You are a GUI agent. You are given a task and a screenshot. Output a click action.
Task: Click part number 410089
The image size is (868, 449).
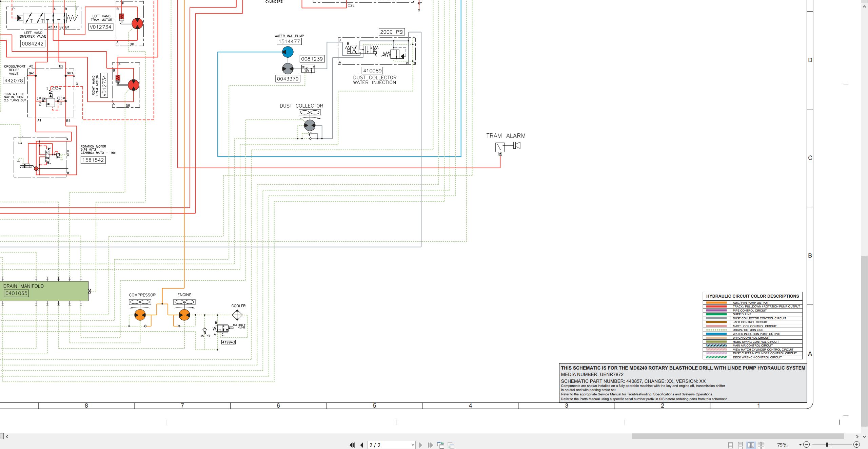coord(372,71)
